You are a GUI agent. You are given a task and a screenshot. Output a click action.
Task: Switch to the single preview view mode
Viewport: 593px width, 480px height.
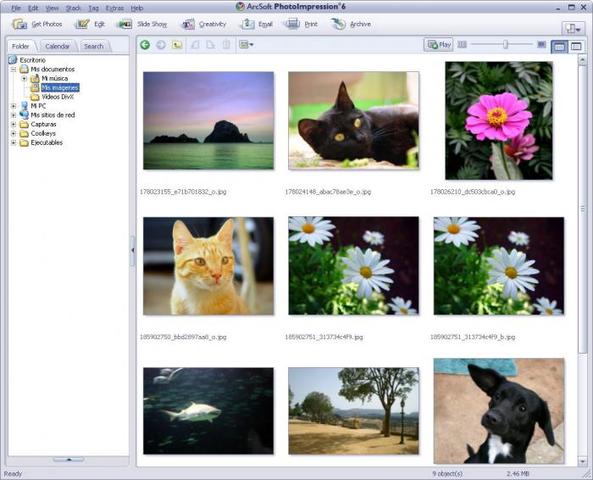click(576, 47)
